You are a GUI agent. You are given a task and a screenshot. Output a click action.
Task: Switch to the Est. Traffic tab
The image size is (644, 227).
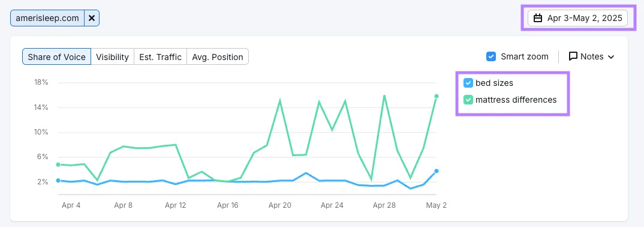160,56
